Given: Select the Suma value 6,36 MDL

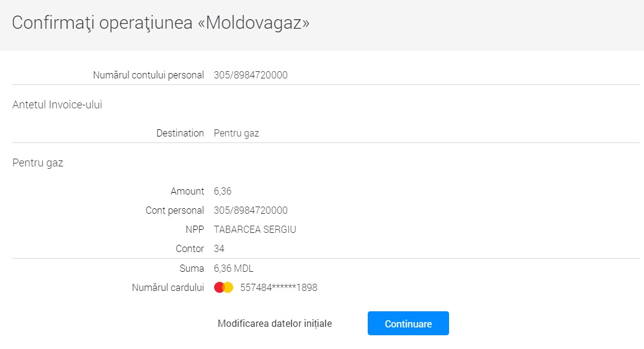Looking at the screenshot, I should [233, 269].
